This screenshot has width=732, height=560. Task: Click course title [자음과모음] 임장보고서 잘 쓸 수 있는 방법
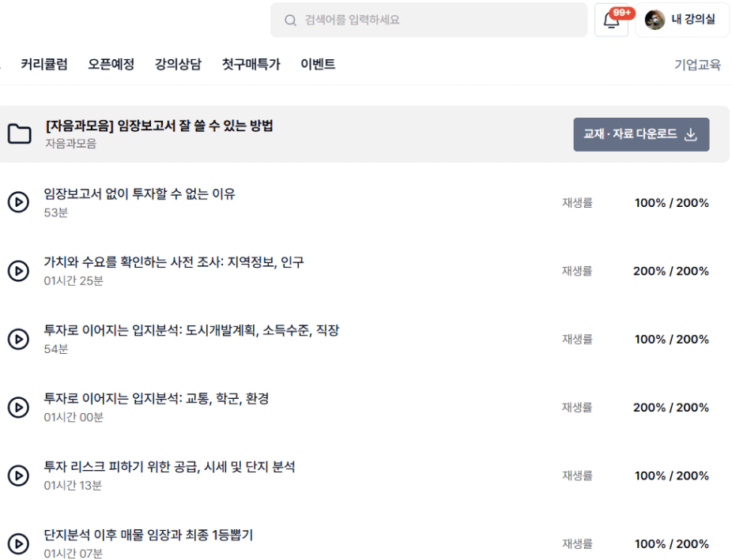click(159, 126)
